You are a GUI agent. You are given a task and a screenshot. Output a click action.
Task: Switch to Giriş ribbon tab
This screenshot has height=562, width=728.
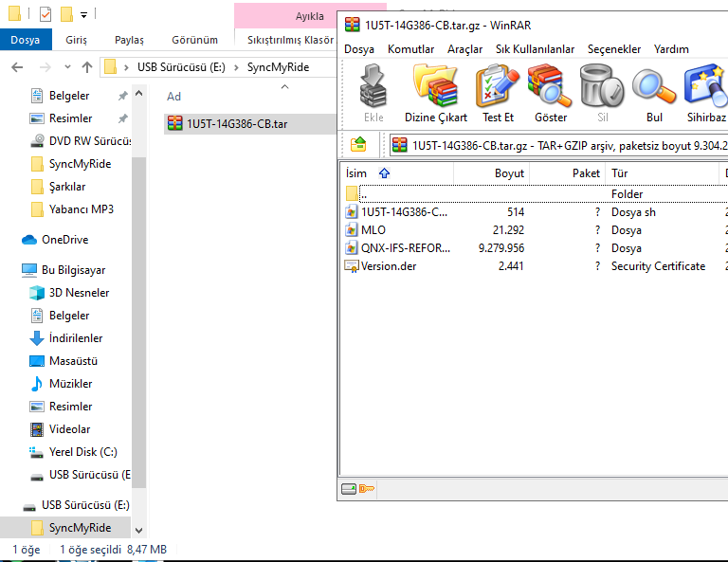click(76, 40)
